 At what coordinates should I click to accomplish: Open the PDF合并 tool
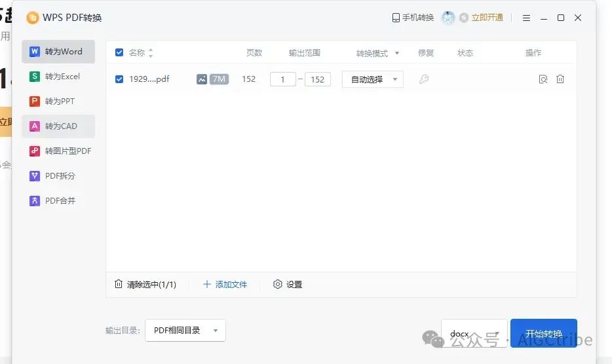click(x=58, y=201)
